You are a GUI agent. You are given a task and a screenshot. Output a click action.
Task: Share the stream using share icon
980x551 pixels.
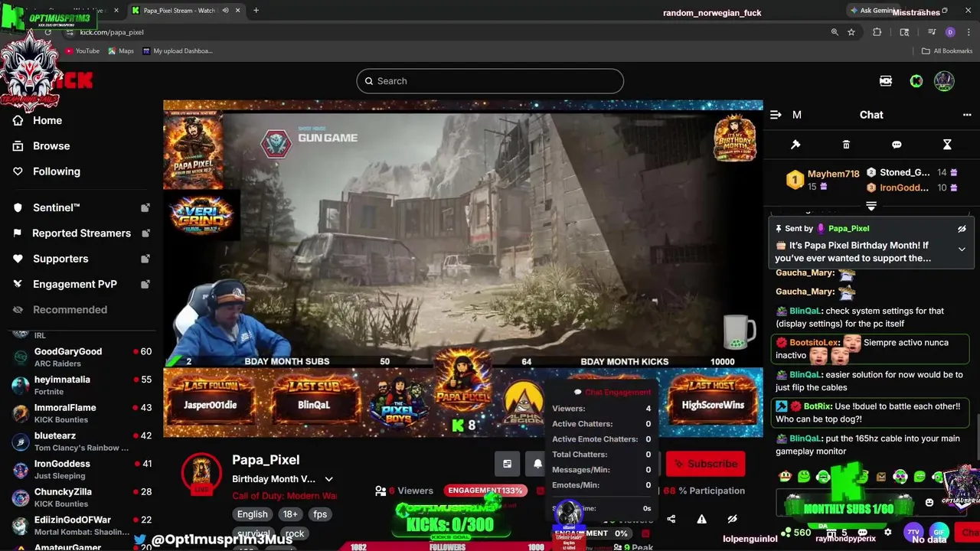coord(671,519)
